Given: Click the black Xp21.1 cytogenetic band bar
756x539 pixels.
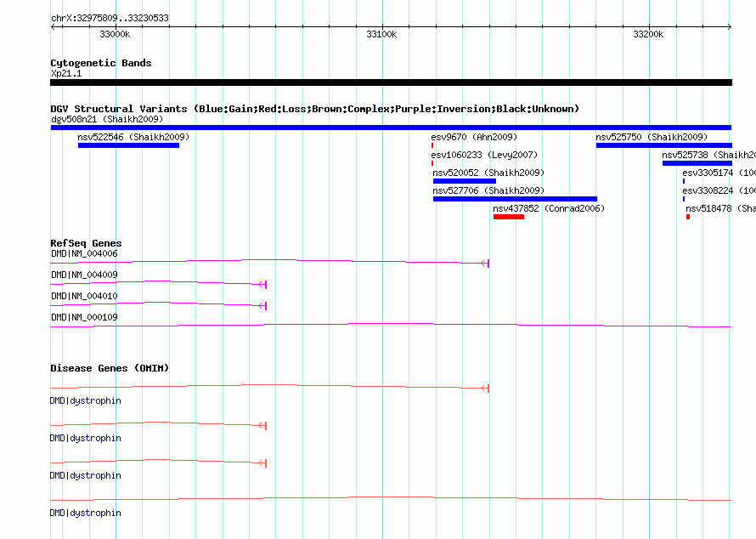Looking at the screenshot, I should coord(391,82).
